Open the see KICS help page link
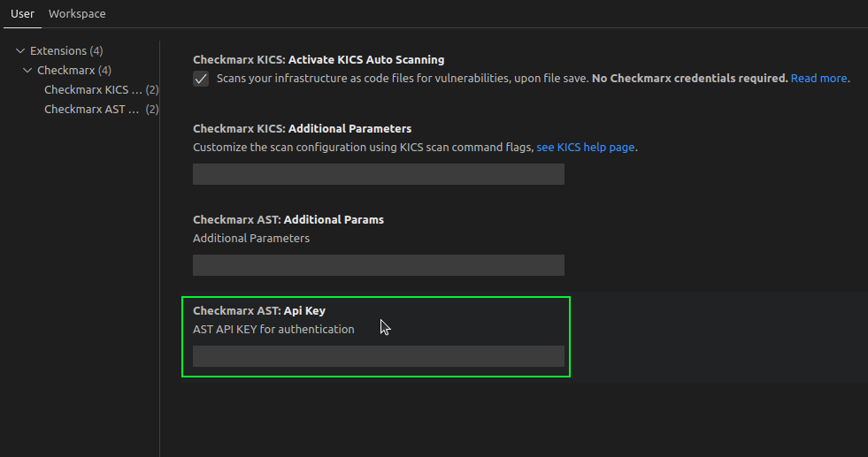The width and height of the screenshot is (868, 457). (585, 147)
